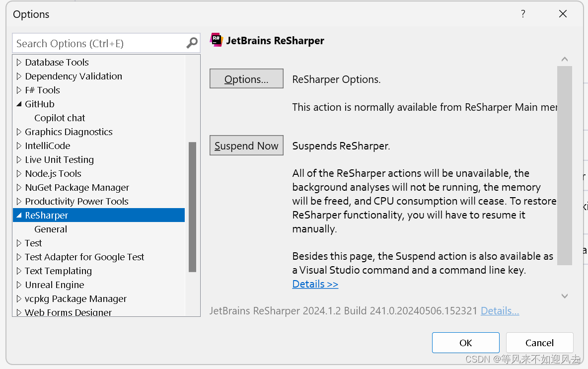Click the Cancel button
The image size is (588, 369).
539,343
